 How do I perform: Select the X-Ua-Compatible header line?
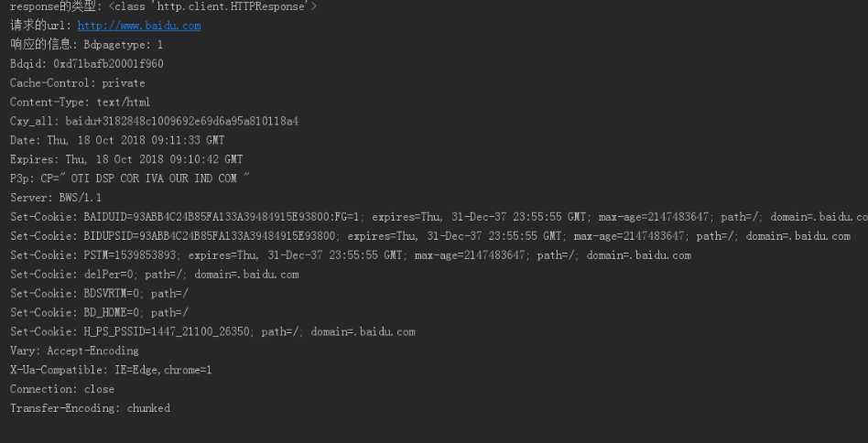pyautogui.click(x=111, y=370)
